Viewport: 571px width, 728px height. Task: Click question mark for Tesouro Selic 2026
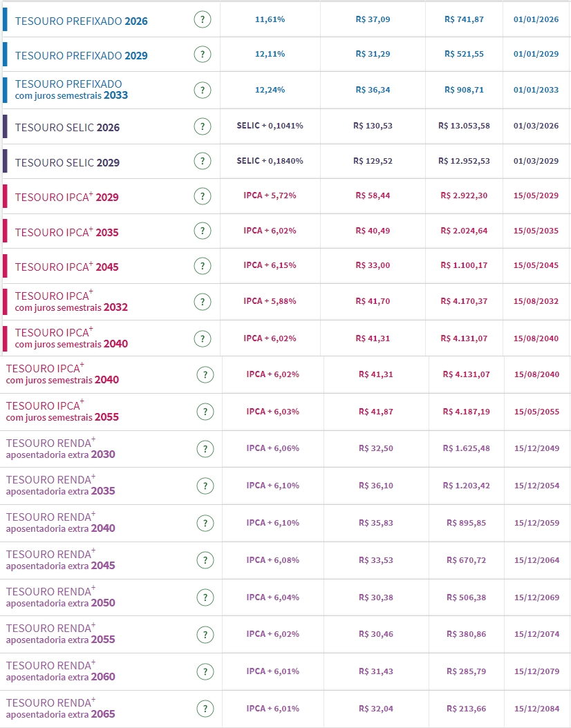[x=202, y=126]
